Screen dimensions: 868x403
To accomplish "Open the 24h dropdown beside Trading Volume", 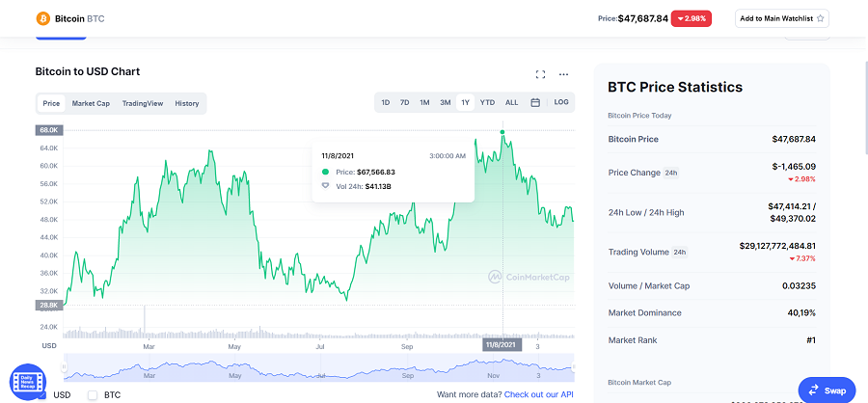I will 679,253.
